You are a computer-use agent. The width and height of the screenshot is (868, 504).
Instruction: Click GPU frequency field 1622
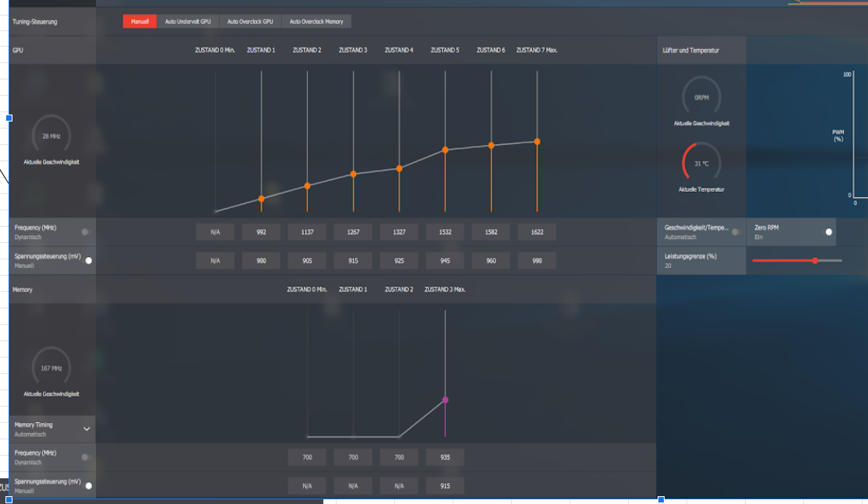pos(537,232)
